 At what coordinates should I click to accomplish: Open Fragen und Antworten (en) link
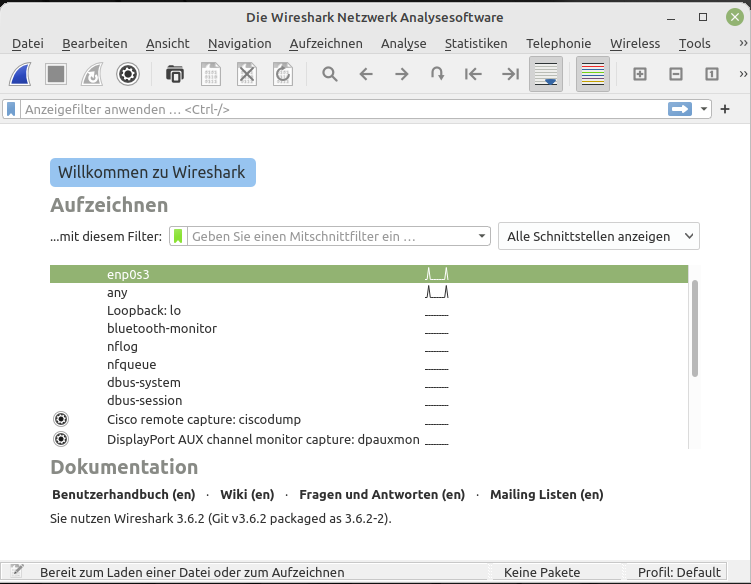[x=382, y=494]
